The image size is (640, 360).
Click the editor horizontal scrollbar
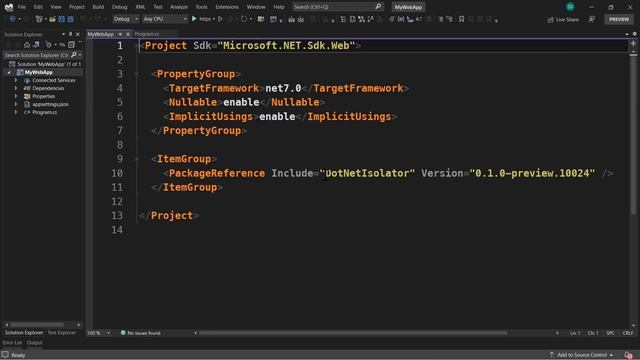click(353, 333)
